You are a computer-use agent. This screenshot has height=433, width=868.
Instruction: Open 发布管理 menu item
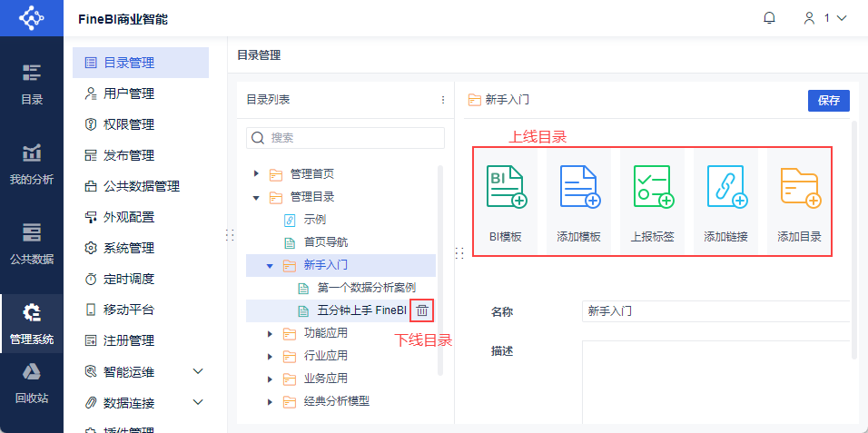pyautogui.click(x=141, y=155)
